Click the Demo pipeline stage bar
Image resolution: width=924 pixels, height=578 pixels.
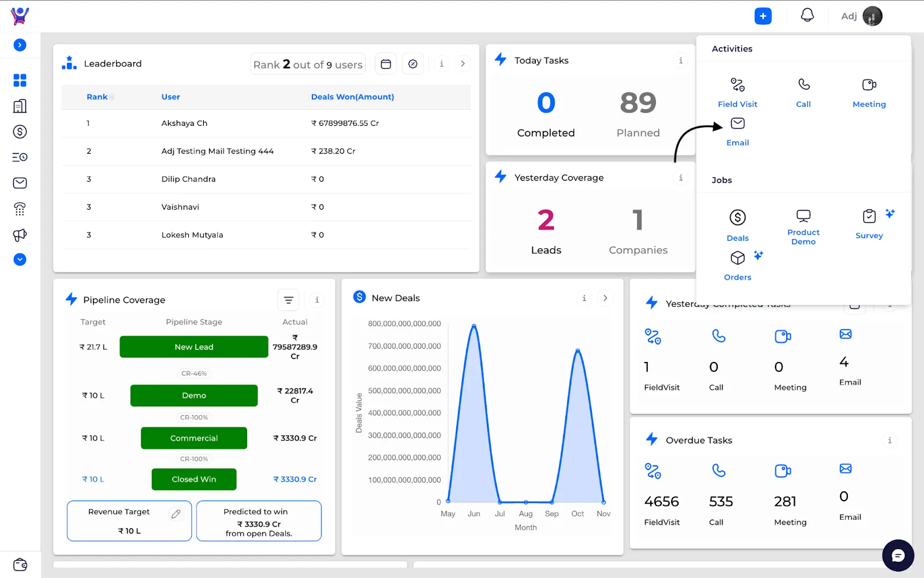194,396
